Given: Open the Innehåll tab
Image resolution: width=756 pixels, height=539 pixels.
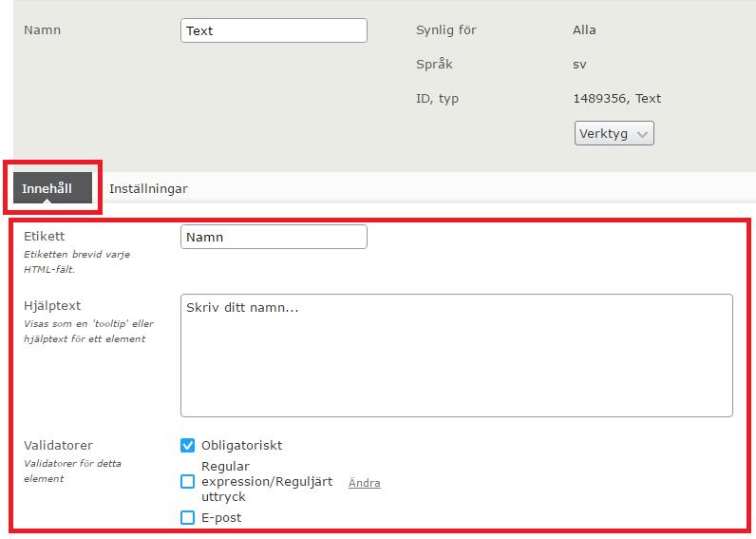Looking at the screenshot, I should (x=52, y=187).
